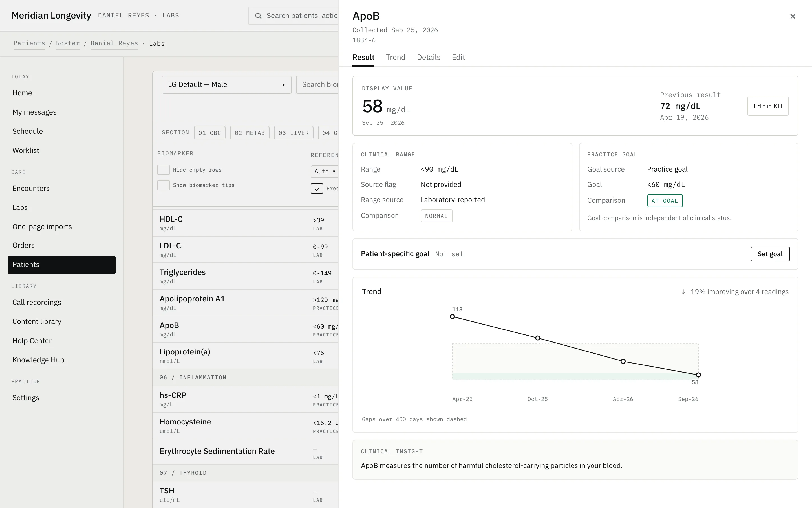Click the NORMAL comparison badge
The image size is (812, 508).
tap(436, 216)
